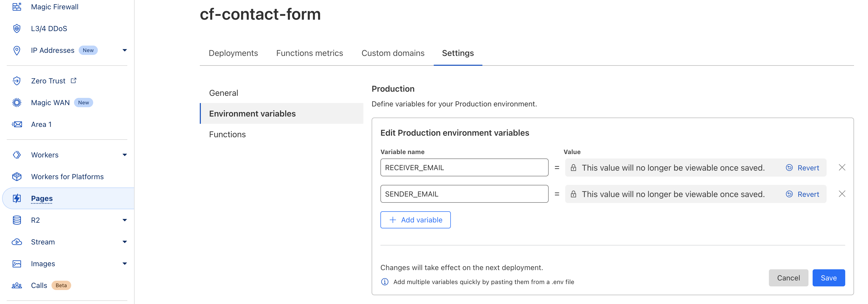The width and height of the screenshot is (868, 304).
Task: Select the R2 database icon
Action: pos(17,220)
